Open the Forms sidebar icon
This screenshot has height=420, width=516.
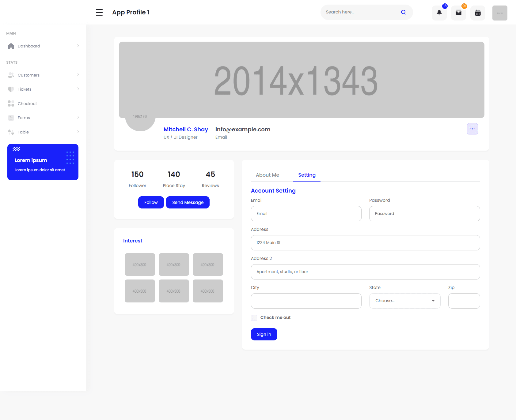click(x=11, y=118)
